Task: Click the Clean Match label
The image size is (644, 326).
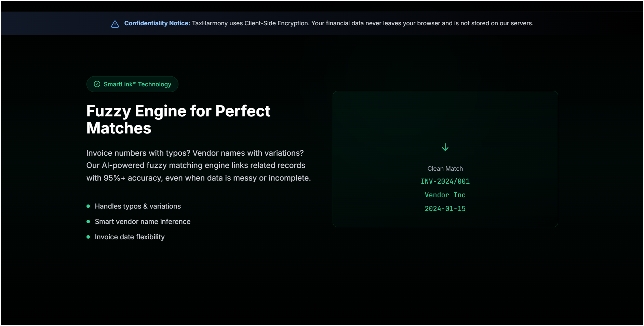Action: tap(445, 169)
